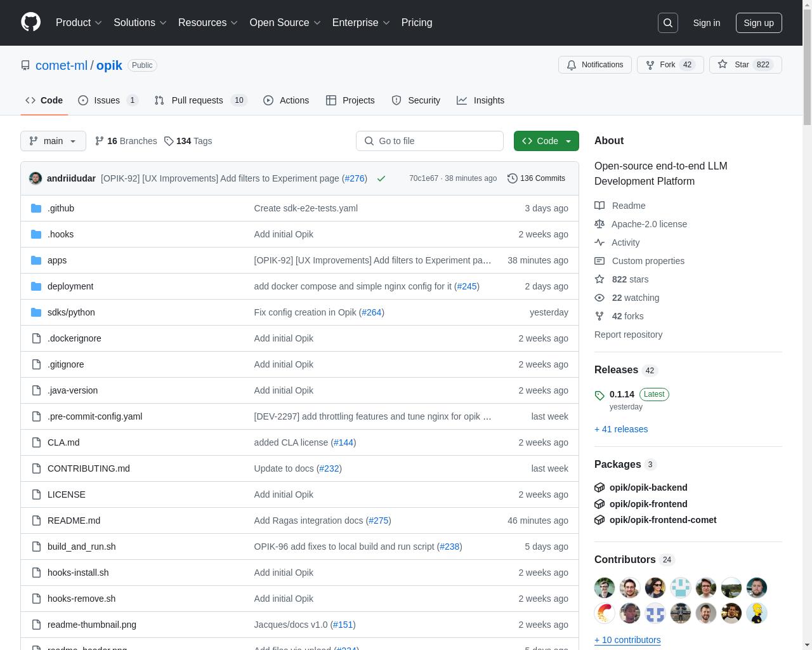Image resolution: width=812 pixels, height=650 pixels.
Task: Open the search magnifier button
Action: 668,23
